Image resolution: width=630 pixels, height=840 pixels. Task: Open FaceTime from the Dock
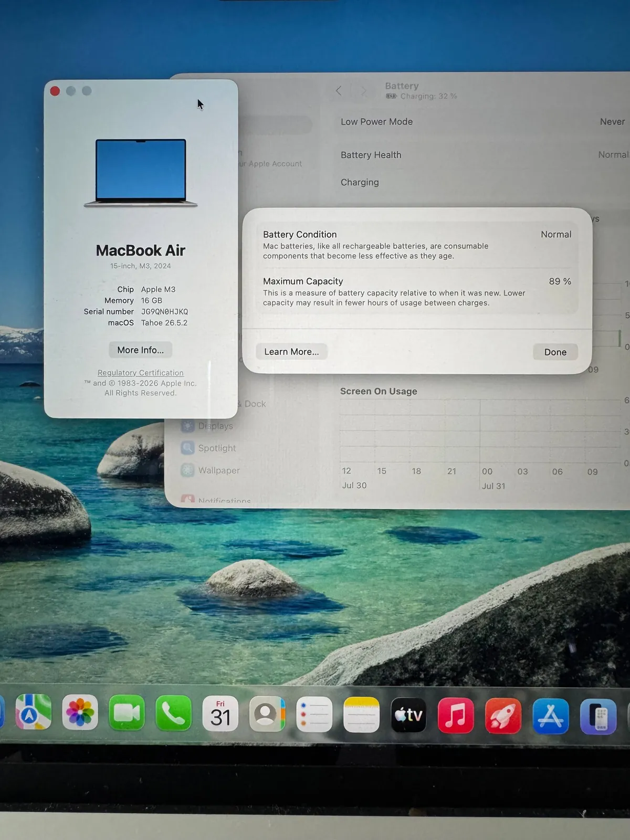coord(127,712)
